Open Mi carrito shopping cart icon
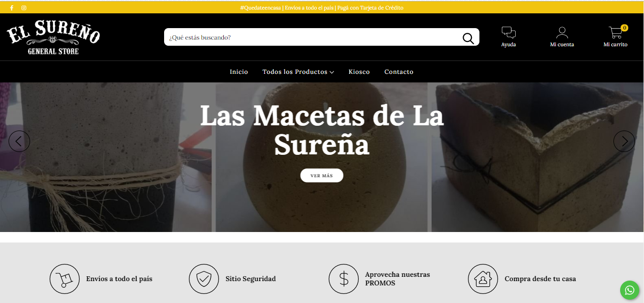644x303 pixels. (616, 32)
